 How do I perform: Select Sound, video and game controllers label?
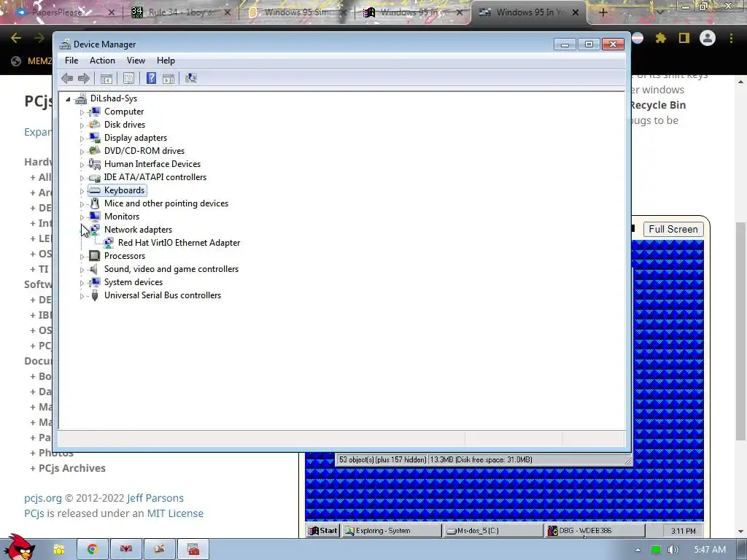tap(171, 269)
